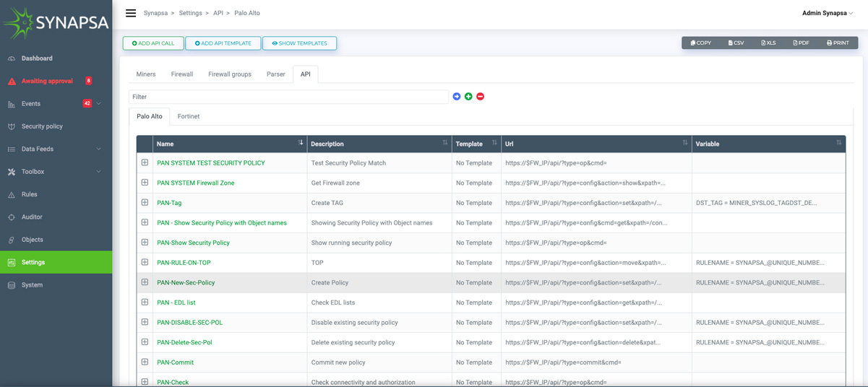Switch to the Parser tab
This screenshot has width=868, height=387.
pyautogui.click(x=276, y=74)
